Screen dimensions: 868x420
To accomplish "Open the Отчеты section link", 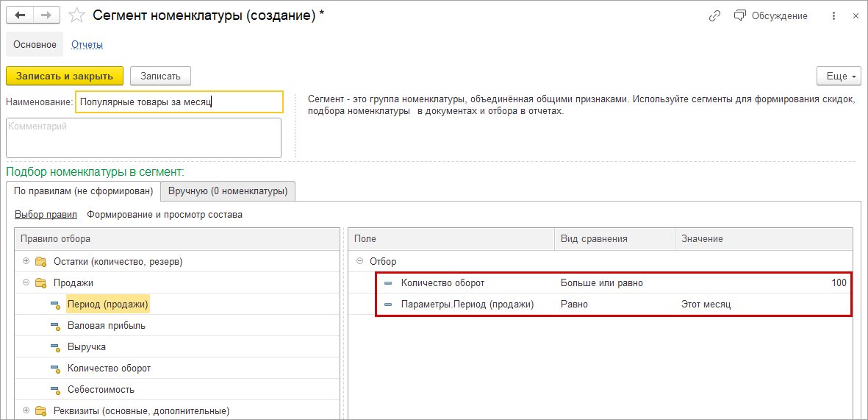I will click(x=87, y=44).
